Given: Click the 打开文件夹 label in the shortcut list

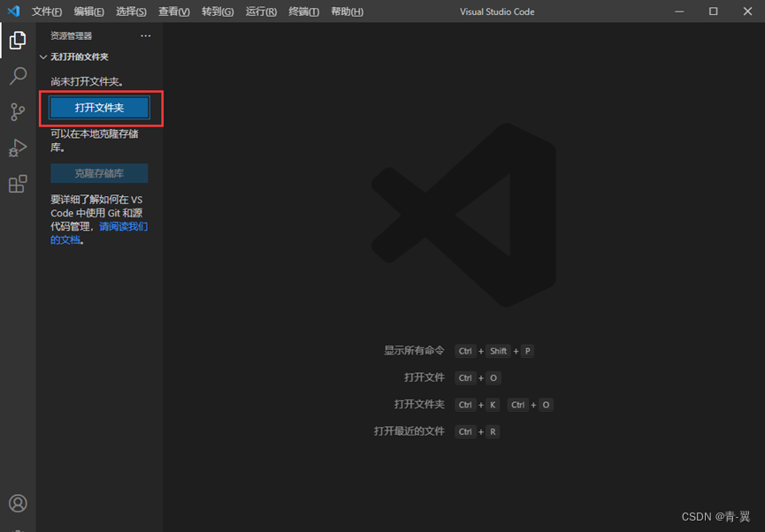Looking at the screenshot, I should (x=419, y=404).
